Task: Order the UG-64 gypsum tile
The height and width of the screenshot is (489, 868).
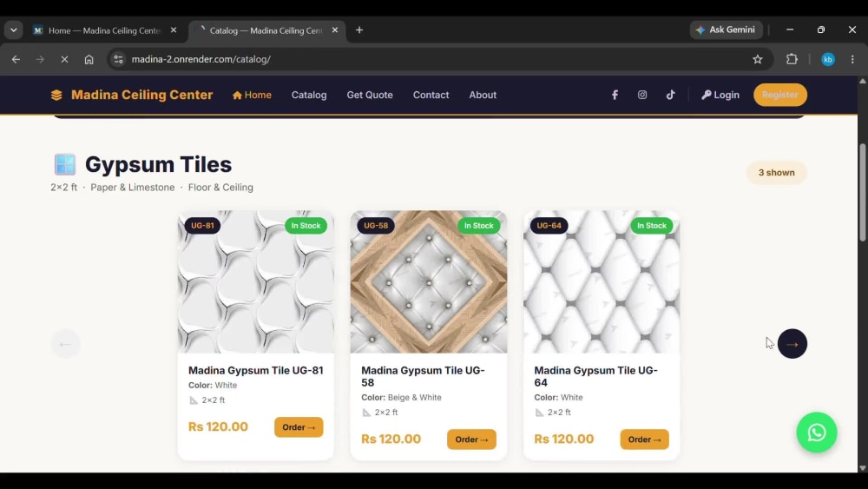Action: (x=644, y=439)
